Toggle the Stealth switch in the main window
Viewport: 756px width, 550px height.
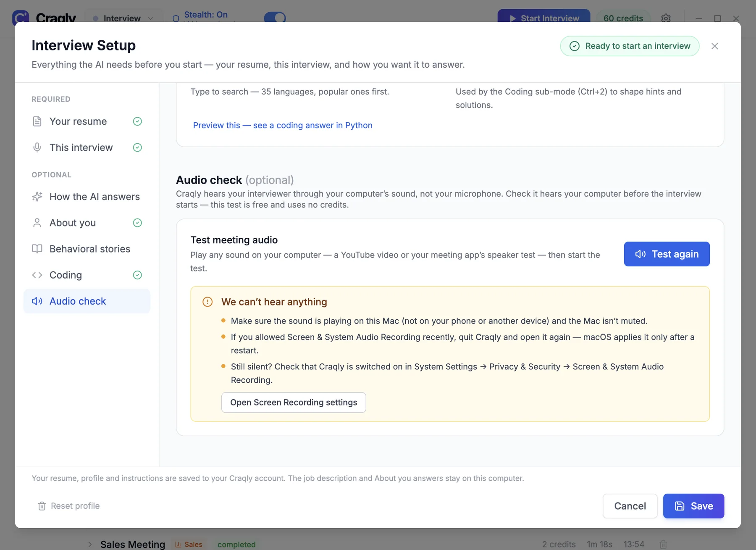point(275,18)
